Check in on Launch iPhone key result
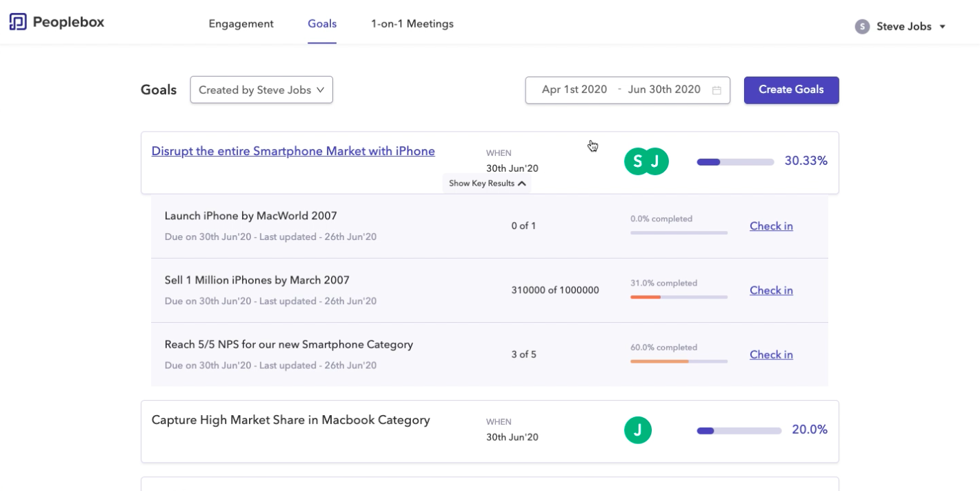The width and height of the screenshot is (980, 491). coord(771,226)
